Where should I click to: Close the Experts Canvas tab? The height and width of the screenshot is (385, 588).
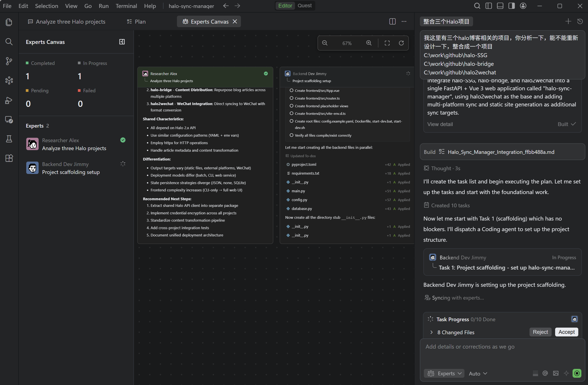pyautogui.click(x=235, y=21)
